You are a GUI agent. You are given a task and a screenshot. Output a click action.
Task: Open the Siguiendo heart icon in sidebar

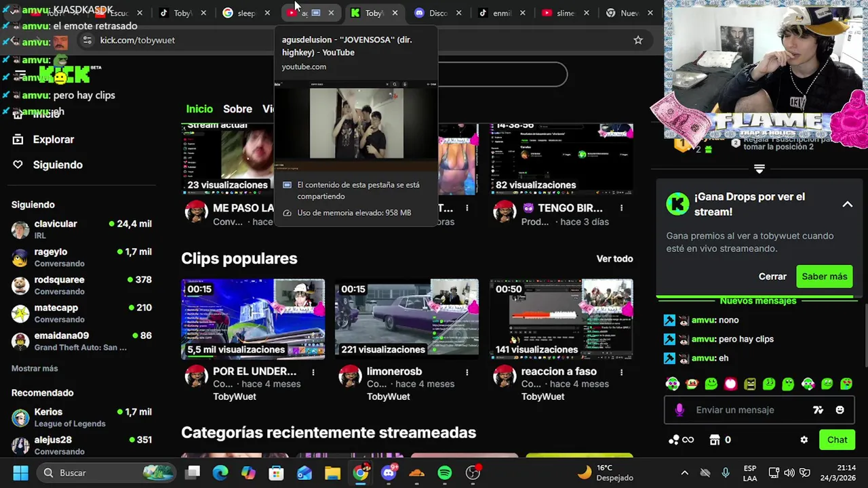click(x=18, y=165)
